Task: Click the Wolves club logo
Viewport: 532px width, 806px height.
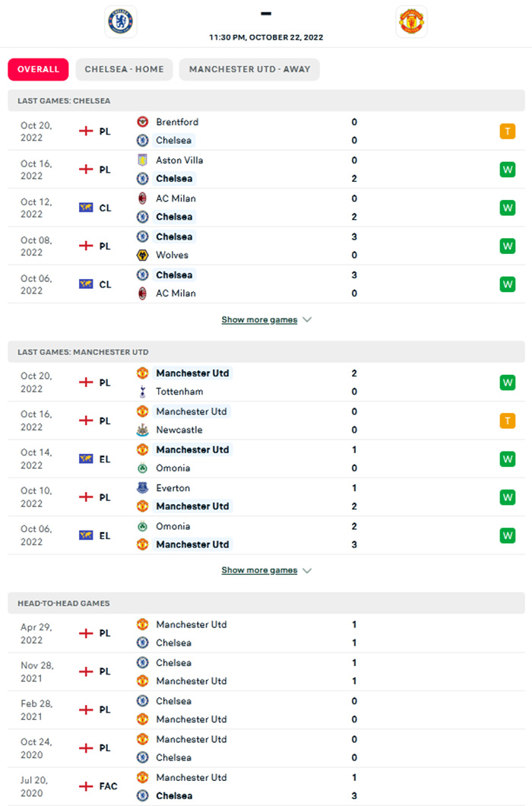Action: click(x=142, y=255)
